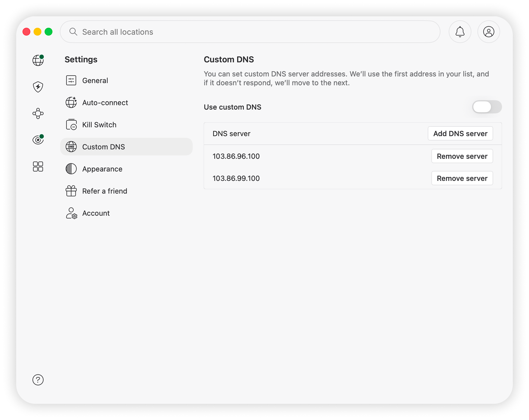Image resolution: width=529 pixels, height=420 pixels.
Task: Select the 103.86.96.100 address text
Action: (236, 156)
